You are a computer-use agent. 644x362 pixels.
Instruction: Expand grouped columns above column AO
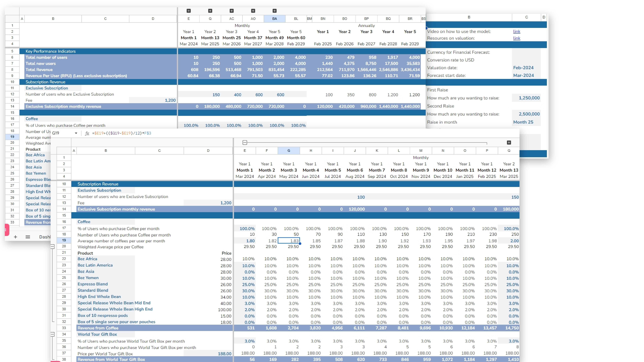253,11
